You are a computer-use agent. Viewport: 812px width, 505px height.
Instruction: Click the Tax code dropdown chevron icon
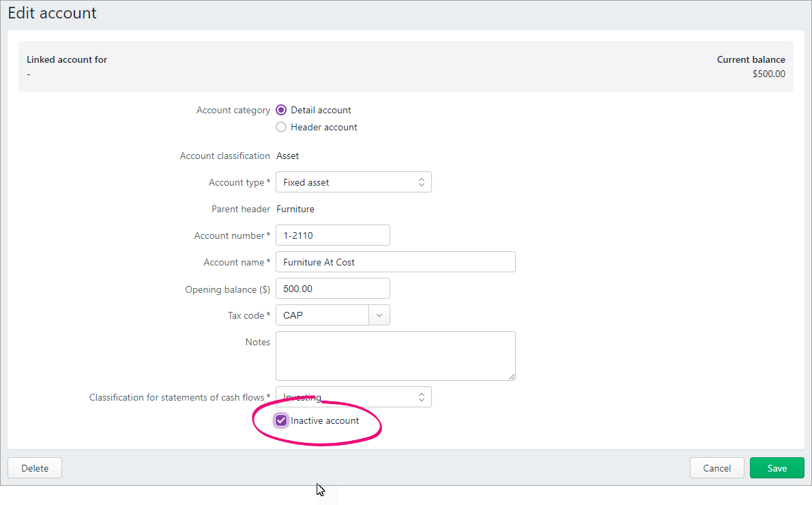click(379, 315)
